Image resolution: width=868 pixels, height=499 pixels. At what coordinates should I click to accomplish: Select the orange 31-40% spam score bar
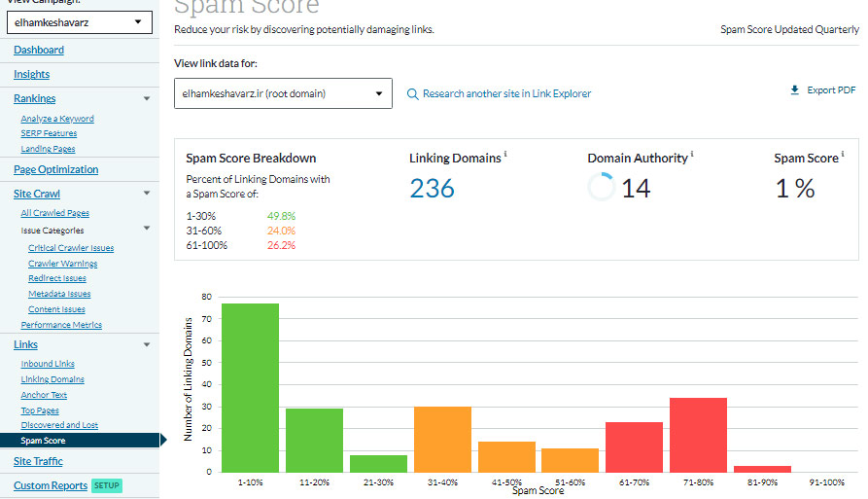tap(442, 440)
